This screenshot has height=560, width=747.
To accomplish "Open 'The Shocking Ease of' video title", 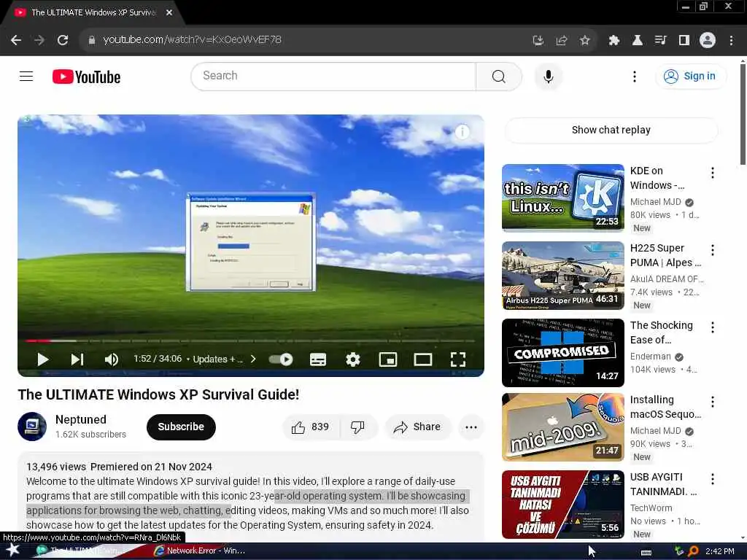I will (x=661, y=332).
